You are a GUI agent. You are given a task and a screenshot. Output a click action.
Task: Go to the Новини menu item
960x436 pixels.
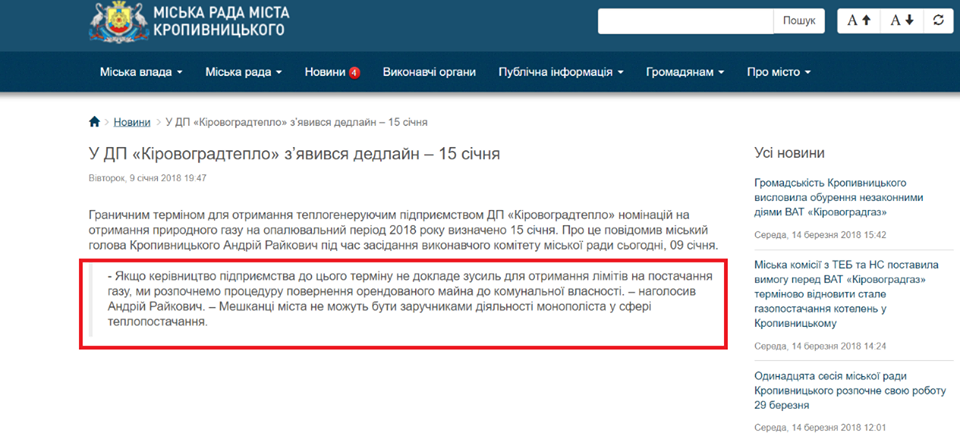click(x=325, y=72)
